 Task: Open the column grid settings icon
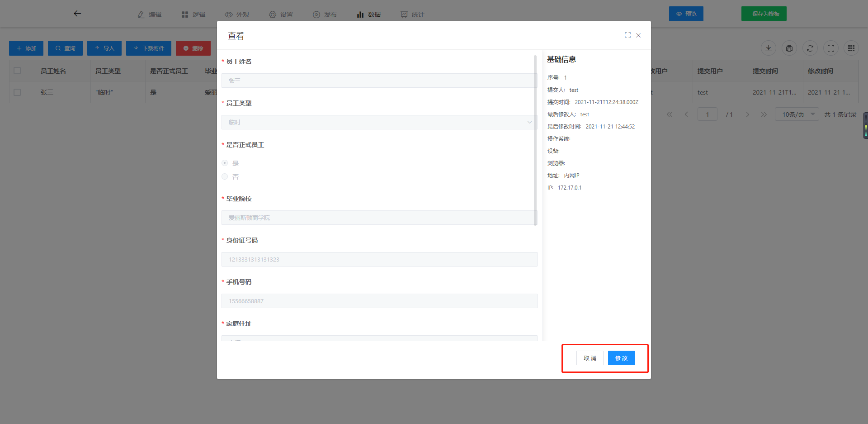pos(851,48)
